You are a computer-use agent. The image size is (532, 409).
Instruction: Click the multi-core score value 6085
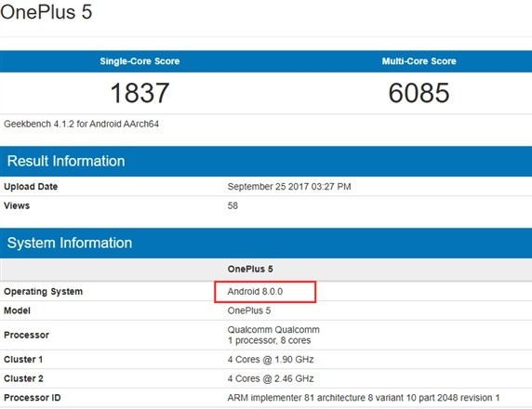419,93
